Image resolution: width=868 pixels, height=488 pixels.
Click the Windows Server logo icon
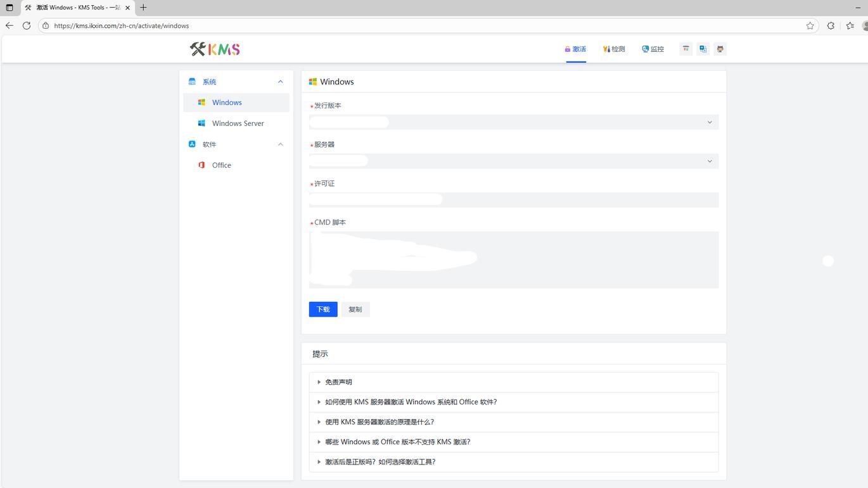pyautogui.click(x=201, y=123)
